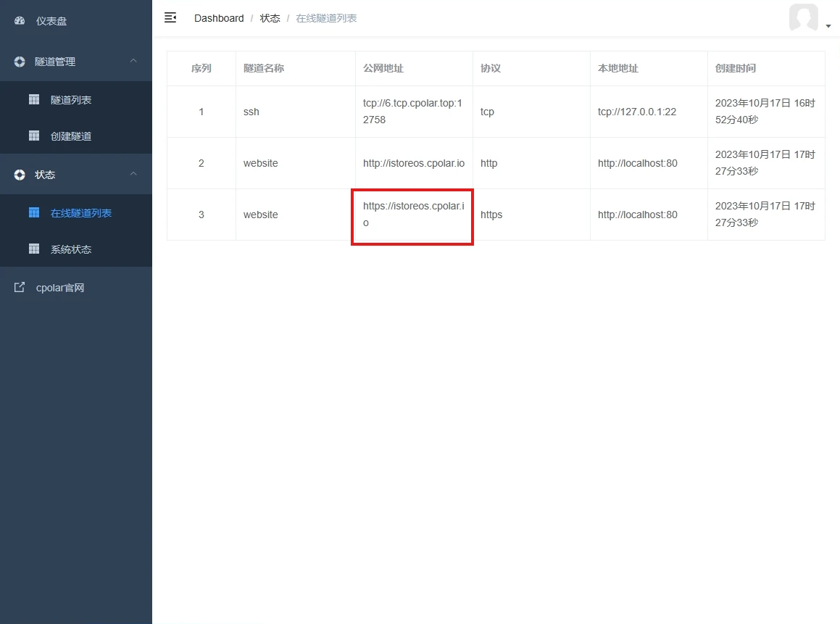Open the dropdown arrow next to the avatar
Viewport: 840px width, 624px height.
828,25
